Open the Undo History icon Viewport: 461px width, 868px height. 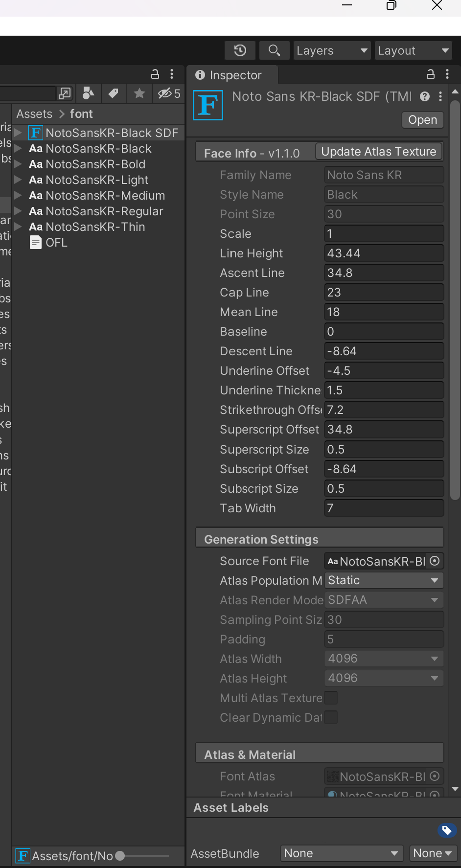tap(240, 50)
